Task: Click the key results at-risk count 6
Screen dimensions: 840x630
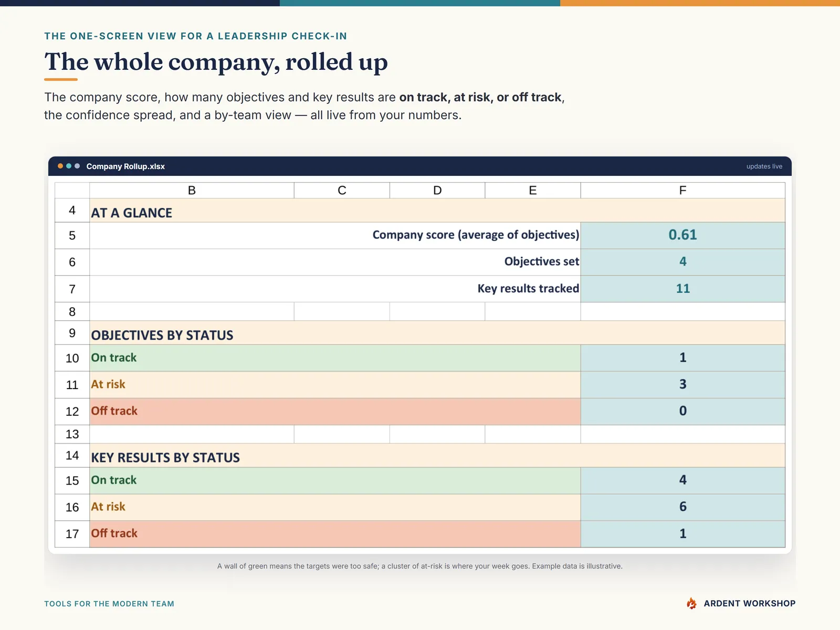Action: [x=682, y=507]
